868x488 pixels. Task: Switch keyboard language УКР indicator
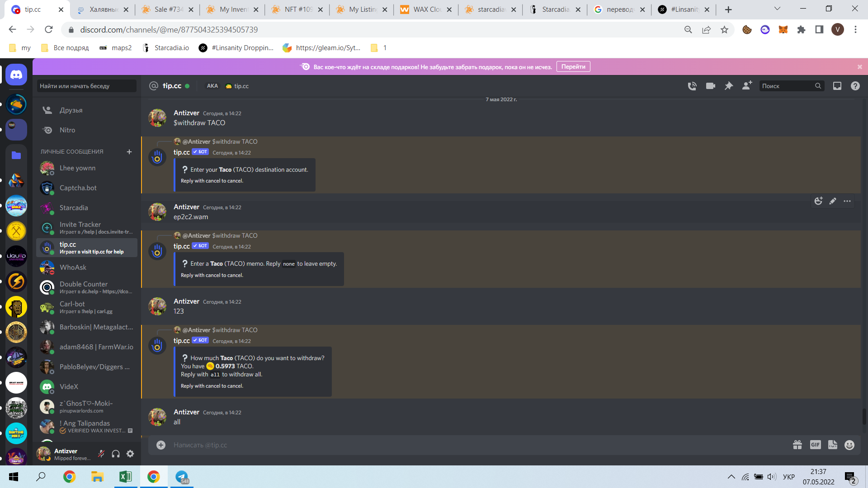coord(789,477)
